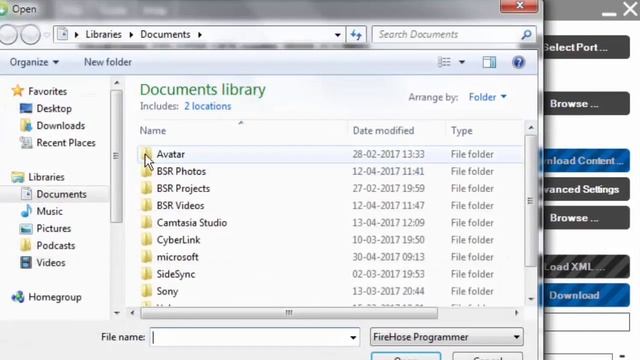Click the Podcasts folder icon
Viewport: 640px width, 360px height.
(x=26, y=245)
